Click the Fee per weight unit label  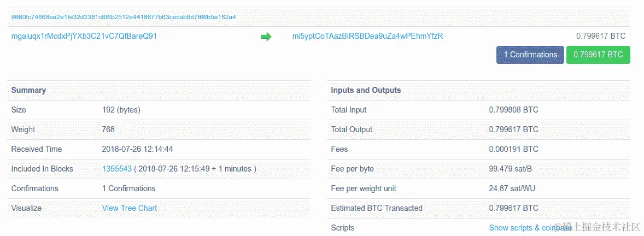[364, 188]
